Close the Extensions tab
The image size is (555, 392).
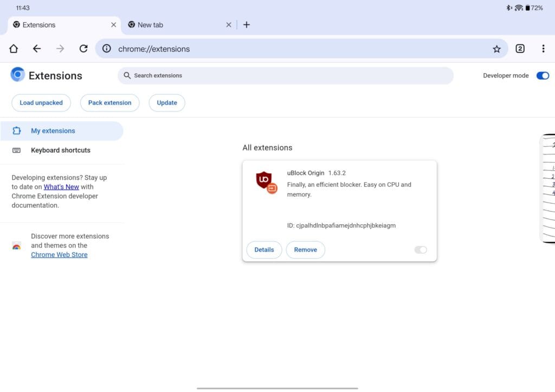pos(114,25)
